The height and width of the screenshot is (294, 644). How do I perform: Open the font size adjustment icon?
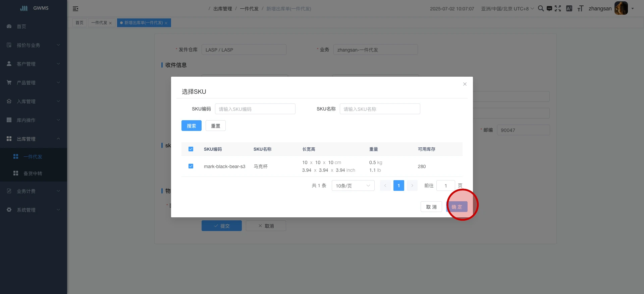click(580, 9)
